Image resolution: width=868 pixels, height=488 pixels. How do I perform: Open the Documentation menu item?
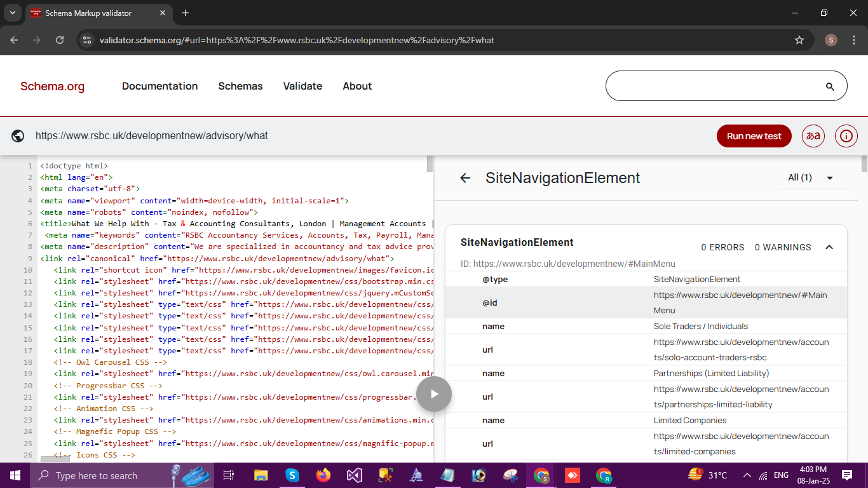[x=160, y=86]
